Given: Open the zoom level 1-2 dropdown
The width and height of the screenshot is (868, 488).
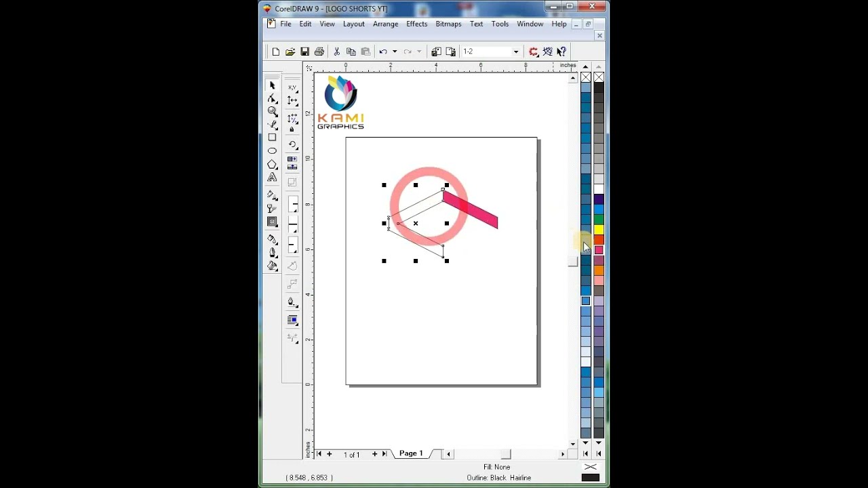Looking at the screenshot, I should pyautogui.click(x=516, y=52).
